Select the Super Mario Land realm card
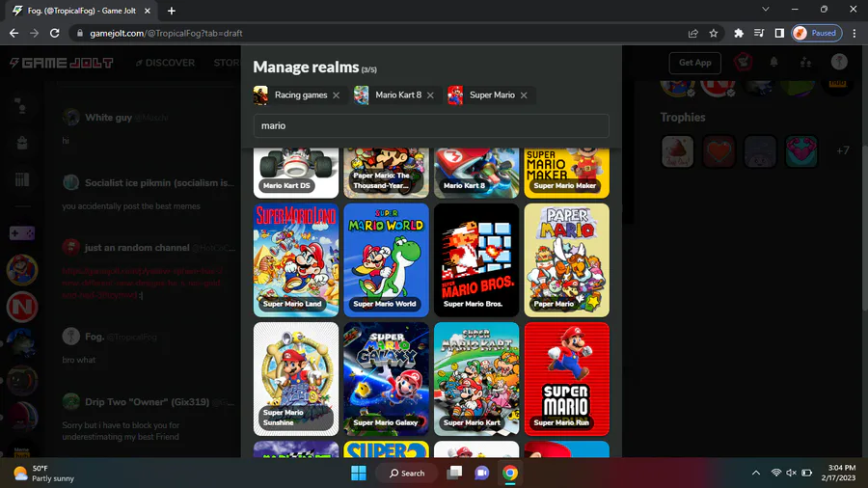868x488 pixels. tap(296, 260)
